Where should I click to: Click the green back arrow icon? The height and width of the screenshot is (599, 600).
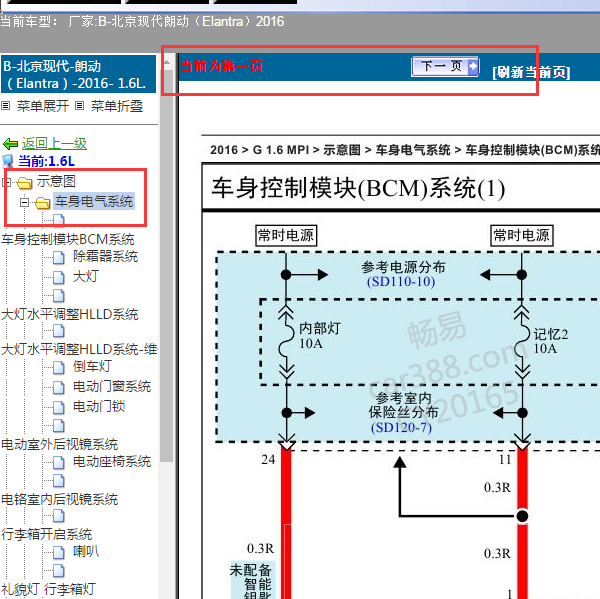click(x=10, y=144)
